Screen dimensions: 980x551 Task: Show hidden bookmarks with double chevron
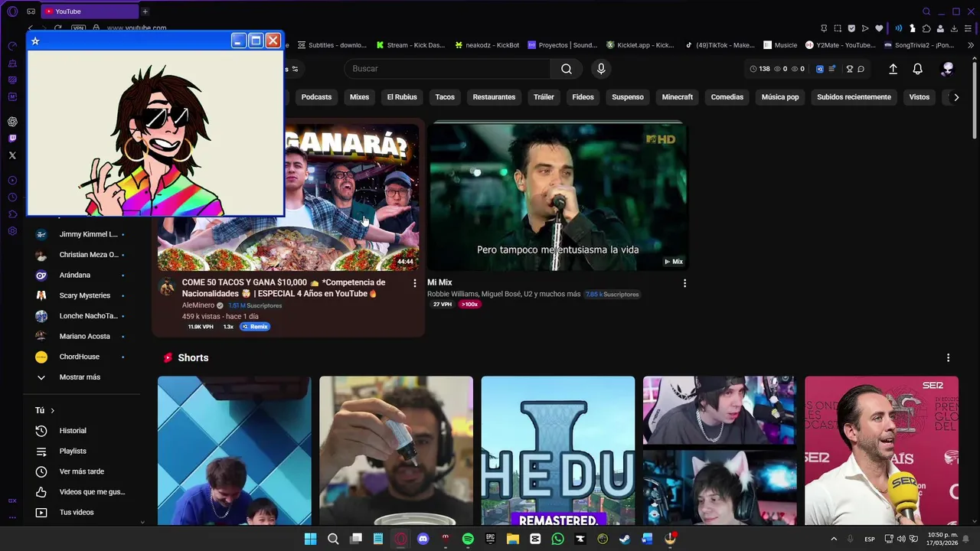tap(971, 45)
